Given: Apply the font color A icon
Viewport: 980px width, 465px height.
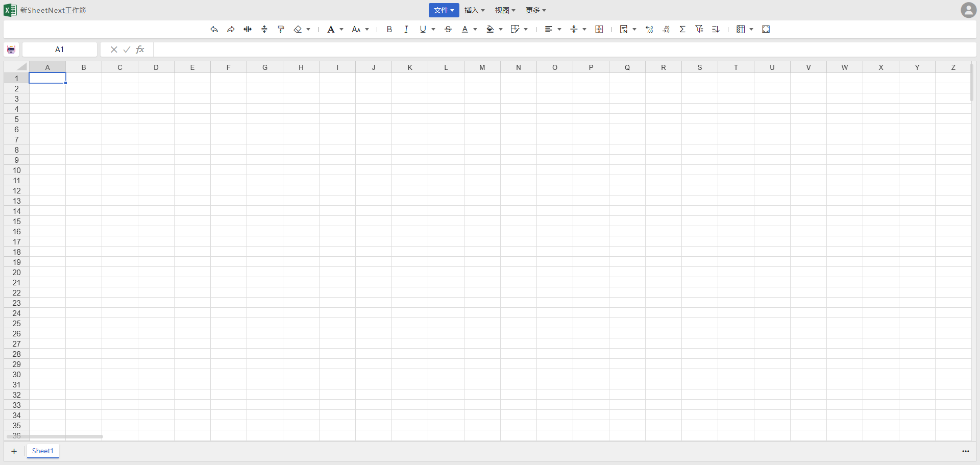Looking at the screenshot, I should tap(464, 30).
